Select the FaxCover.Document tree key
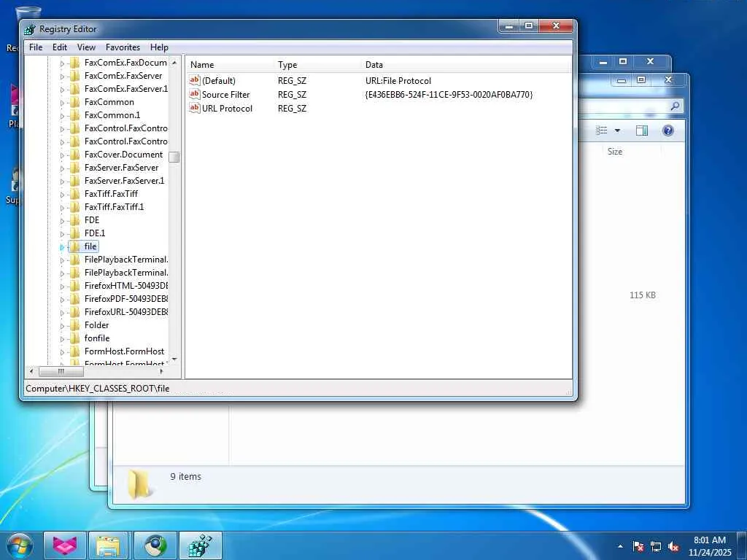 [123, 155]
